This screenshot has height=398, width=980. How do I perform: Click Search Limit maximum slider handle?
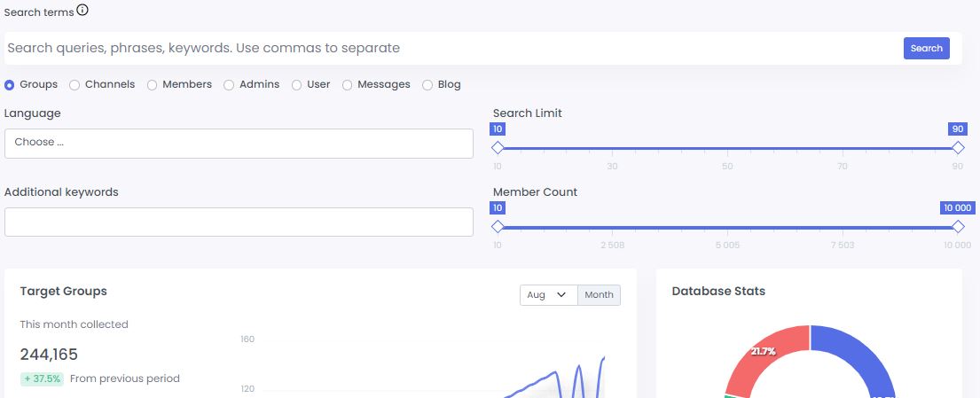[x=958, y=148]
